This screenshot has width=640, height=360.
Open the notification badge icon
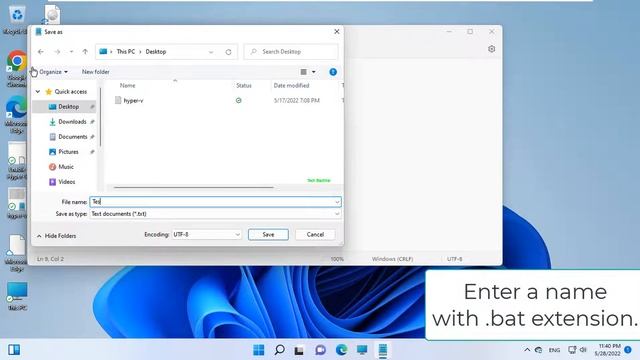(x=628, y=350)
